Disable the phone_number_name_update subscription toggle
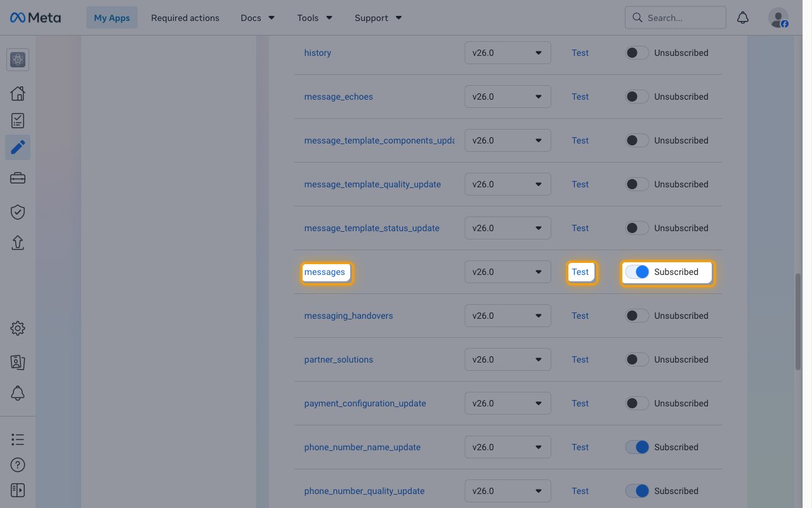812x508 pixels. tap(637, 447)
